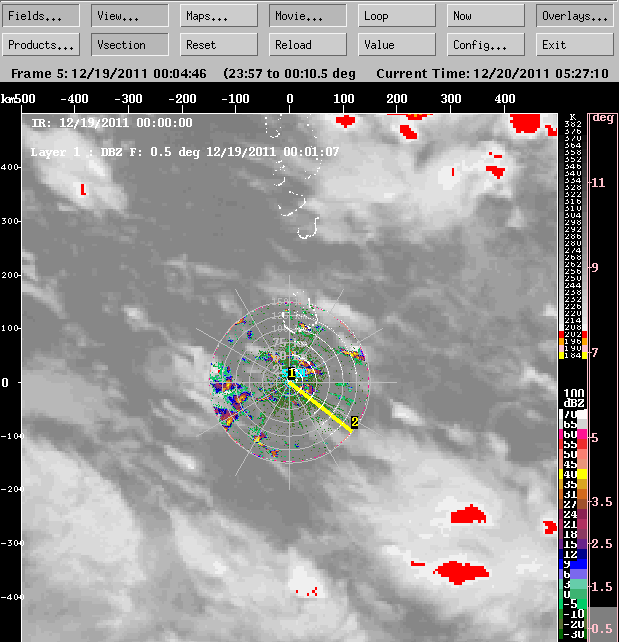The height and width of the screenshot is (642, 619).
Task: Open the Movie... controls
Action: 308,16
